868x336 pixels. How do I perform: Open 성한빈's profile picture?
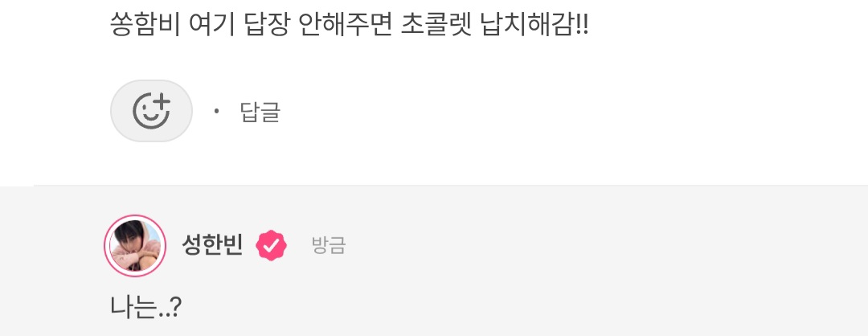pyautogui.click(x=135, y=245)
